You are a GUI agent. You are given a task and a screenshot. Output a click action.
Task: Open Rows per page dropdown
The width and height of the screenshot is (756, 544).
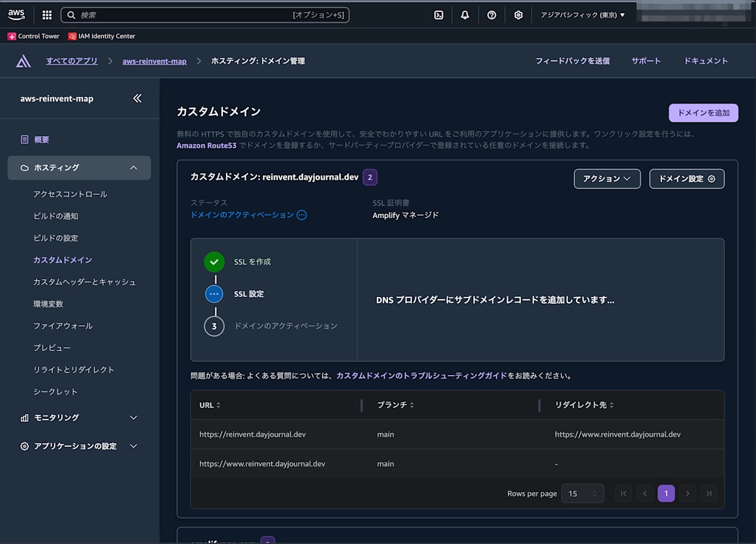tap(582, 494)
